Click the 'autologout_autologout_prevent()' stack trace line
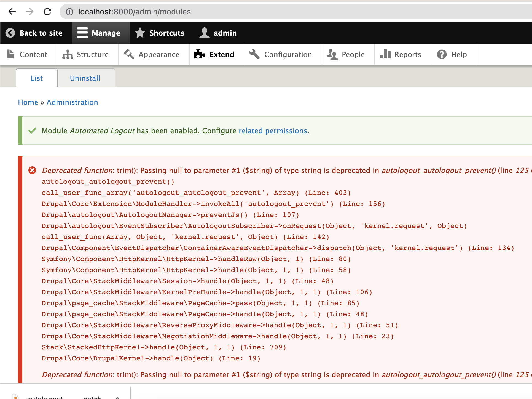 [108, 182]
